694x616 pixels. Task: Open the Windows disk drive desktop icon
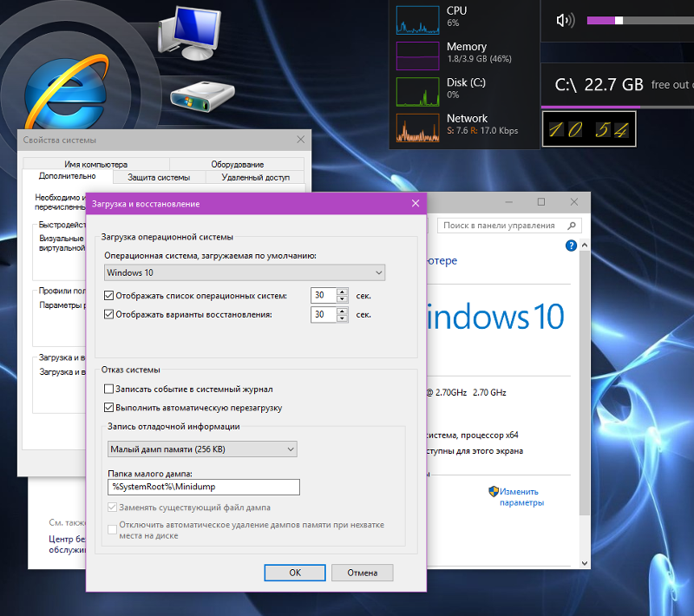202,96
